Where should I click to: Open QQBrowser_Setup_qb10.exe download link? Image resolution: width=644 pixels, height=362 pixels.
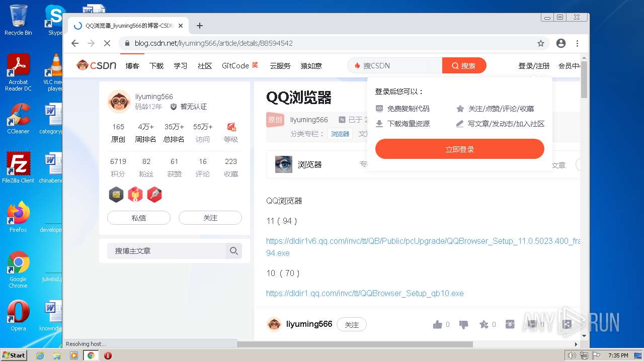click(x=365, y=293)
